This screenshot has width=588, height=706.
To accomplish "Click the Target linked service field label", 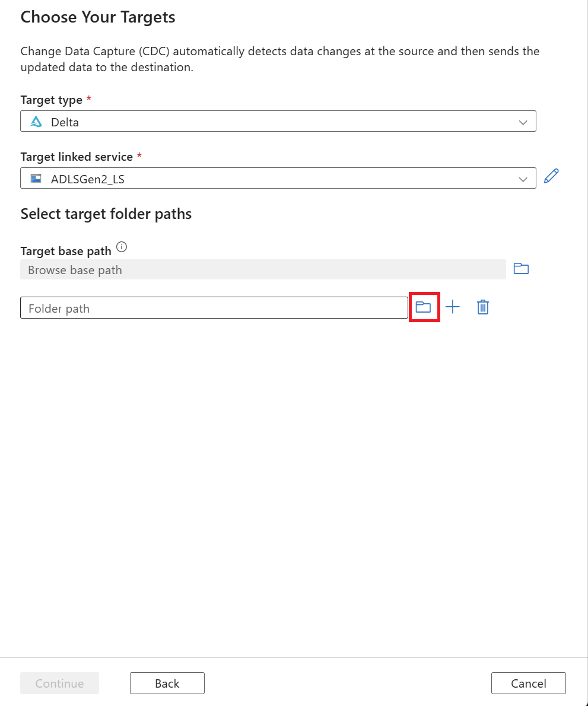I will (x=77, y=157).
